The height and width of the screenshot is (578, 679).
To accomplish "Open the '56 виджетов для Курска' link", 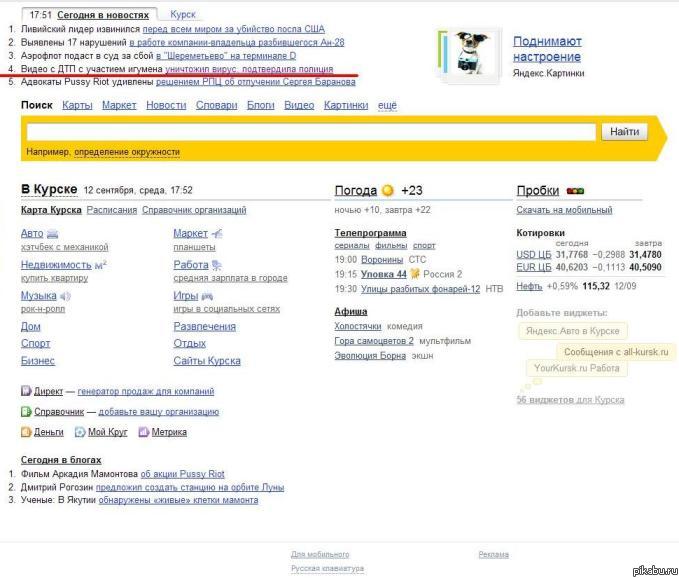I will tap(570, 400).
